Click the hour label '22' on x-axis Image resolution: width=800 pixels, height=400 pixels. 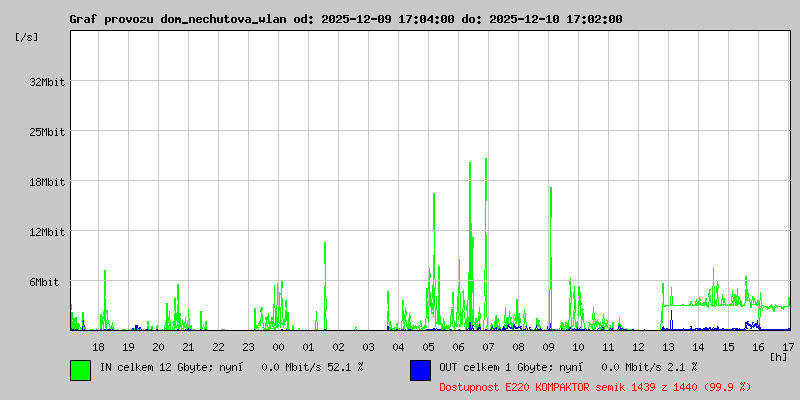coord(218,347)
